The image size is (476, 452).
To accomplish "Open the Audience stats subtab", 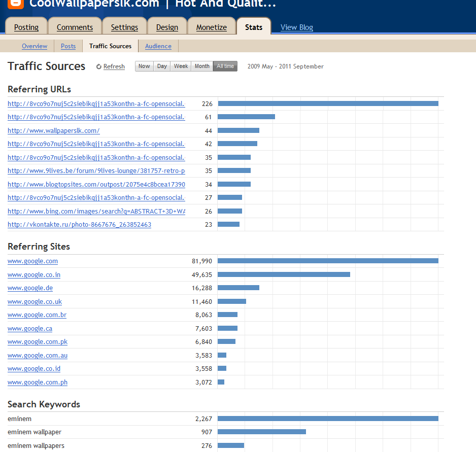I will tap(158, 46).
